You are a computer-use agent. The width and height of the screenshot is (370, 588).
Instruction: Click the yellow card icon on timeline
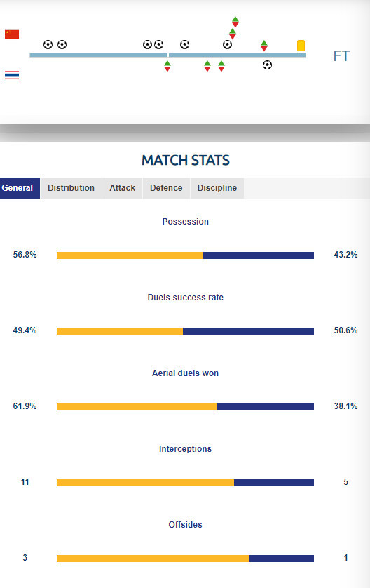tap(301, 46)
